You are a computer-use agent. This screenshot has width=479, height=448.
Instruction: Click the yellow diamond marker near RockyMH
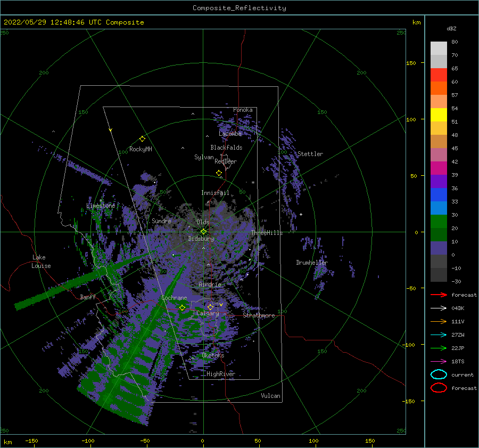[142, 139]
